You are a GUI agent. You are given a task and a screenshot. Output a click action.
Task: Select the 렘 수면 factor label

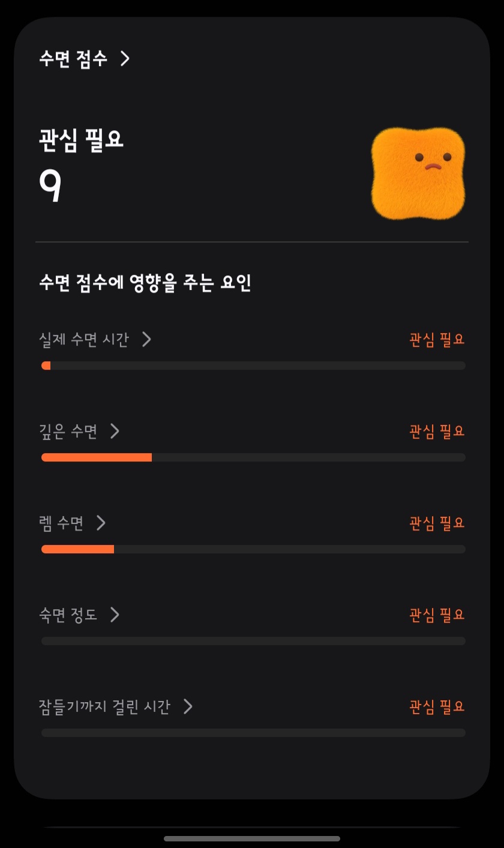click(61, 523)
